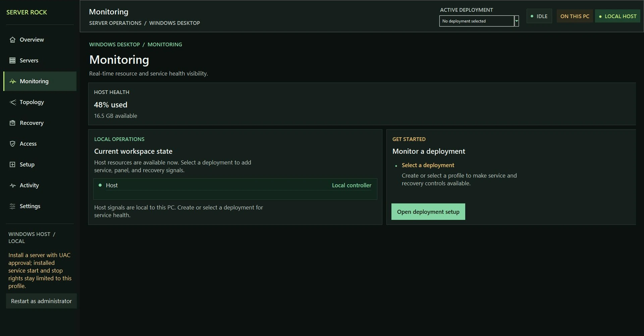Open the Settings label in sidebar

coord(30,206)
